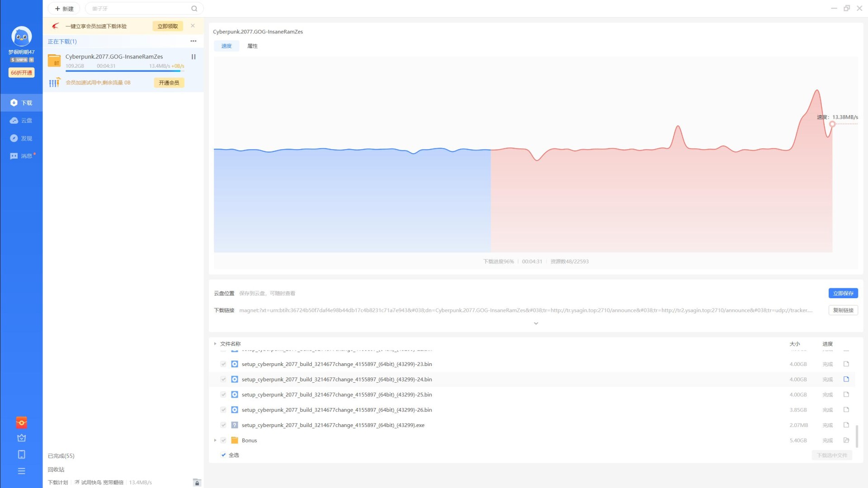Toggle the 全选 select-all checkbox
868x488 pixels.
(223, 455)
